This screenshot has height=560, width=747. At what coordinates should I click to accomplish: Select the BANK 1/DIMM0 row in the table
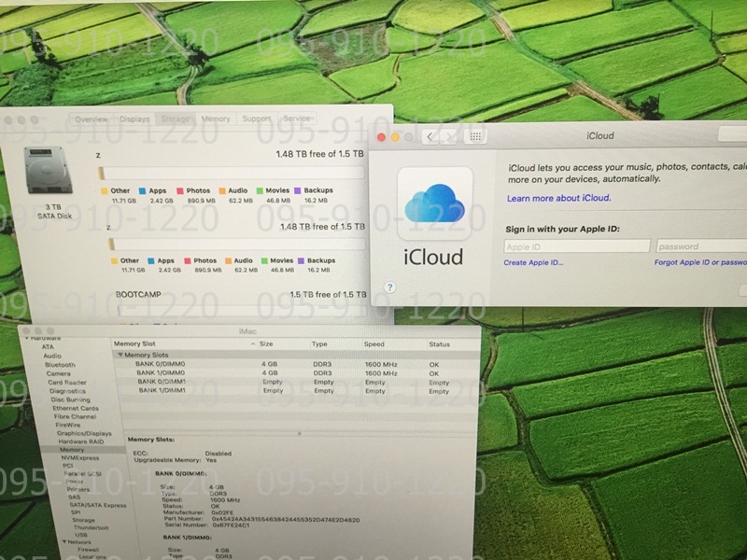click(x=297, y=373)
